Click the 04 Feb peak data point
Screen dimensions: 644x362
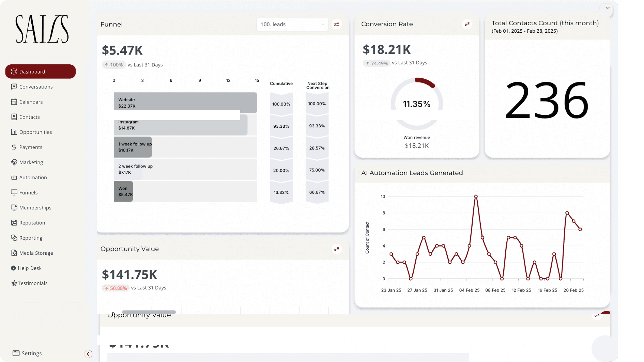(x=476, y=196)
